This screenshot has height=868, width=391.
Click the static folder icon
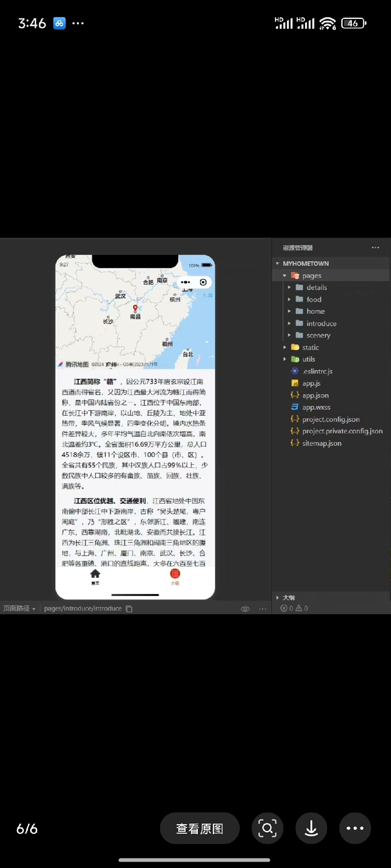295,347
